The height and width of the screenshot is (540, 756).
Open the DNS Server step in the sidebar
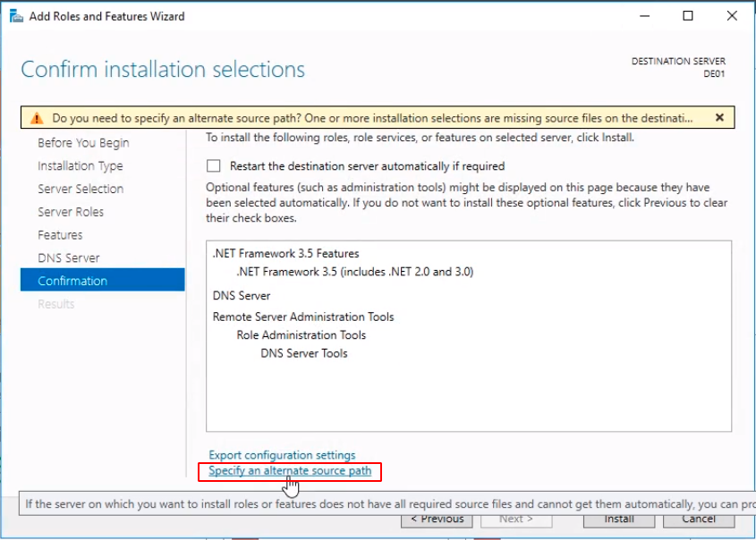69,258
